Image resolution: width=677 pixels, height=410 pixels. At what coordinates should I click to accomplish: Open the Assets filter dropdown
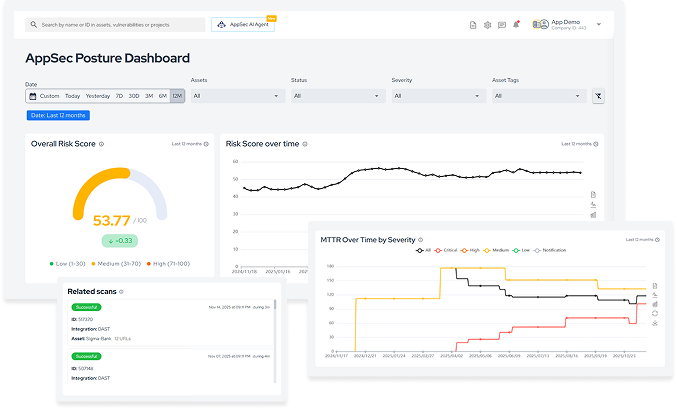click(x=238, y=96)
